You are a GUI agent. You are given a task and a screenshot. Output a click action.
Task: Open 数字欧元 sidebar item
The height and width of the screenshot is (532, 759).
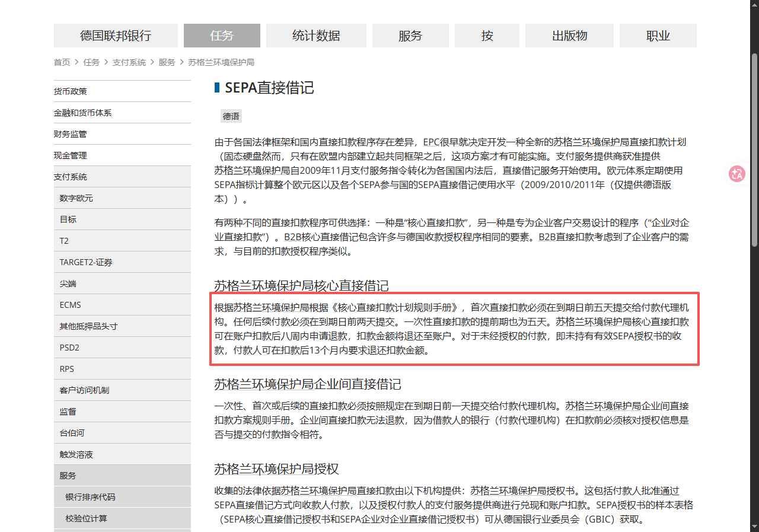tap(122, 198)
